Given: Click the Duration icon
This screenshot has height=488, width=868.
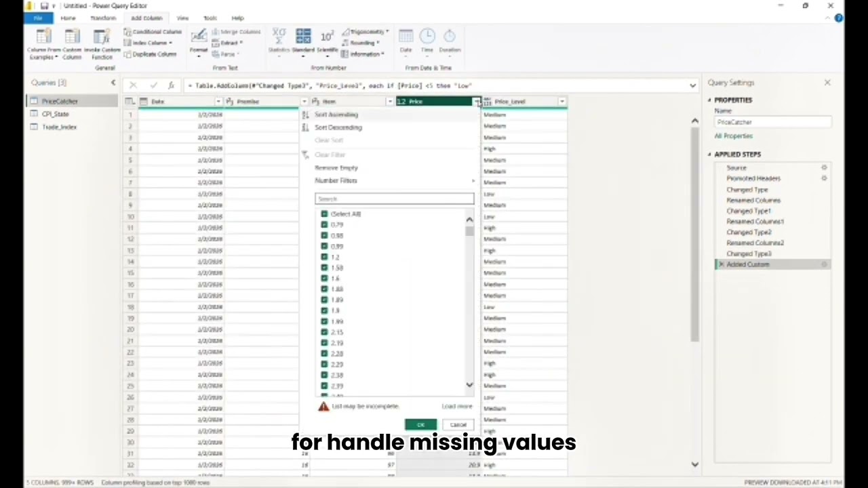Looking at the screenshot, I should (450, 37).
